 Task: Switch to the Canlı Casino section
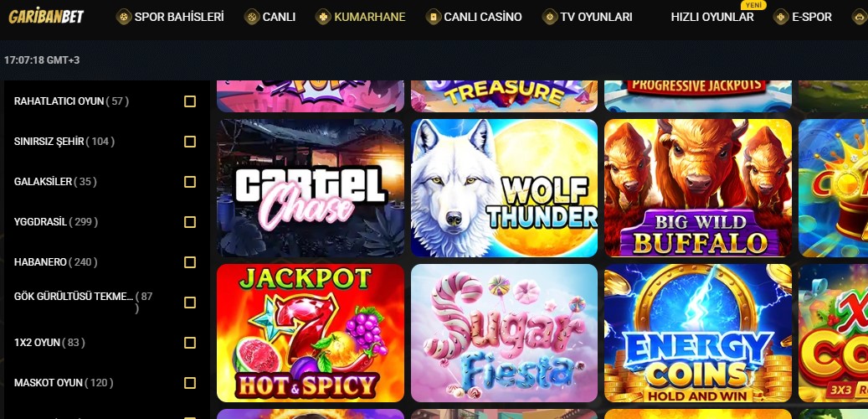pos(483,17)
